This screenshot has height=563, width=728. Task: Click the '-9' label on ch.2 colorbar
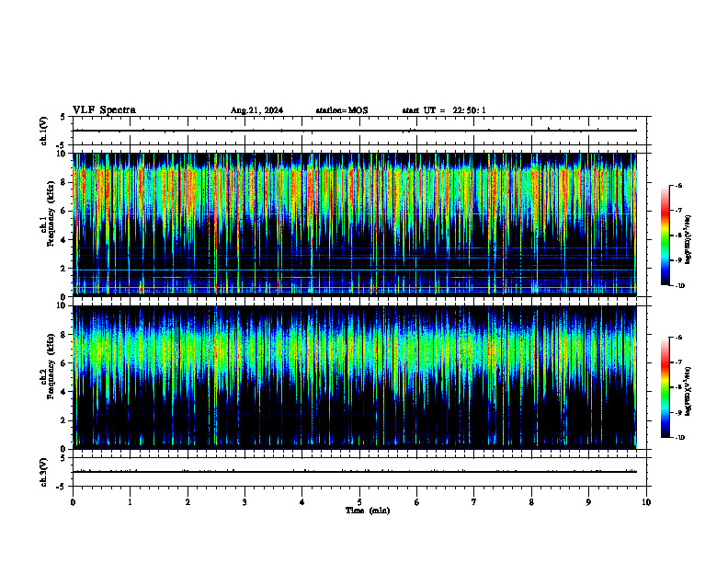678,412
